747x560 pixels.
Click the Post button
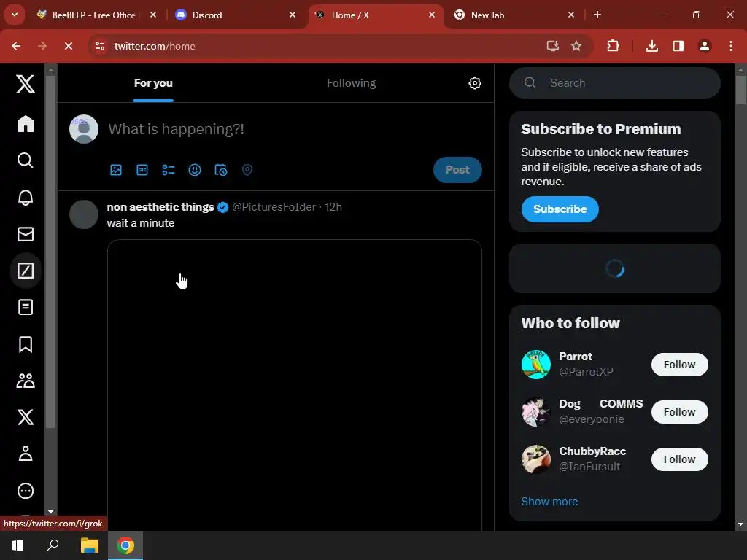[457, 170]
